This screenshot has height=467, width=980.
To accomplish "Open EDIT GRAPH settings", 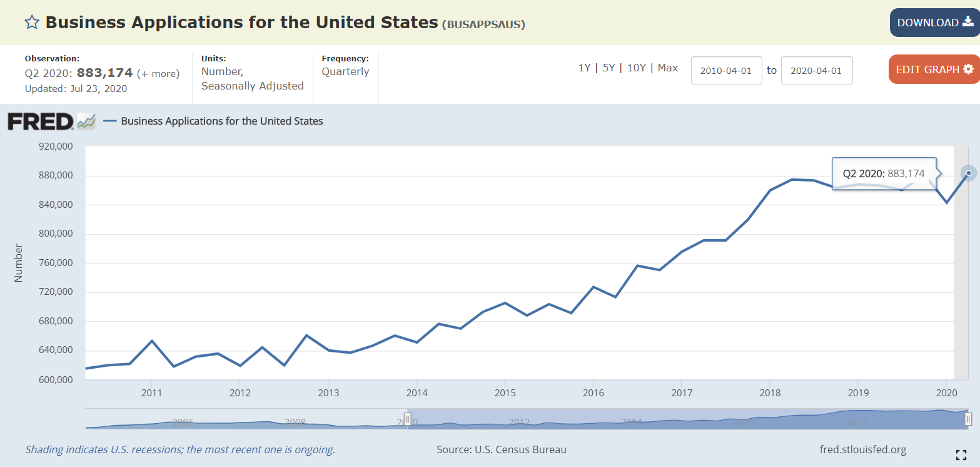I will click(934, 69).
